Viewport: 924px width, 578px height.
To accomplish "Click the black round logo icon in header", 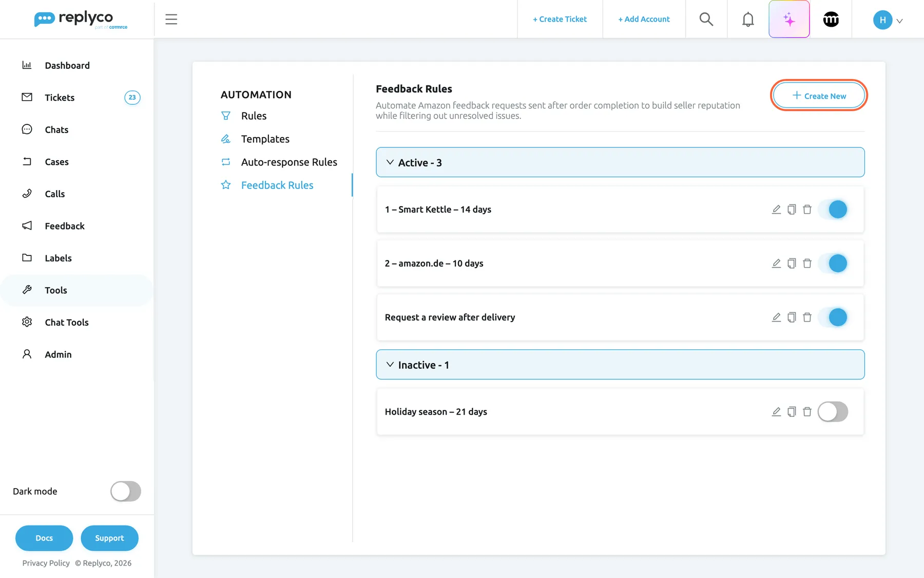I will pyautogui.click(x=831, y=20).
